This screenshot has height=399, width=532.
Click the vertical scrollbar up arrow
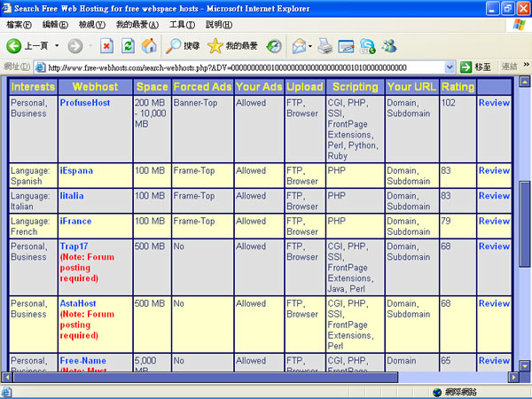(x=525, y=82)
